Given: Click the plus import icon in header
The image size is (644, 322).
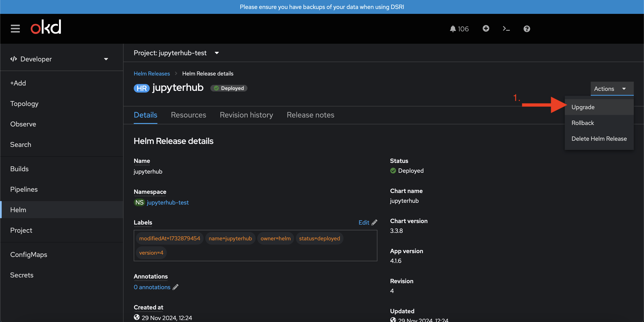Looking at the screenshot, I should coord(486,29).
